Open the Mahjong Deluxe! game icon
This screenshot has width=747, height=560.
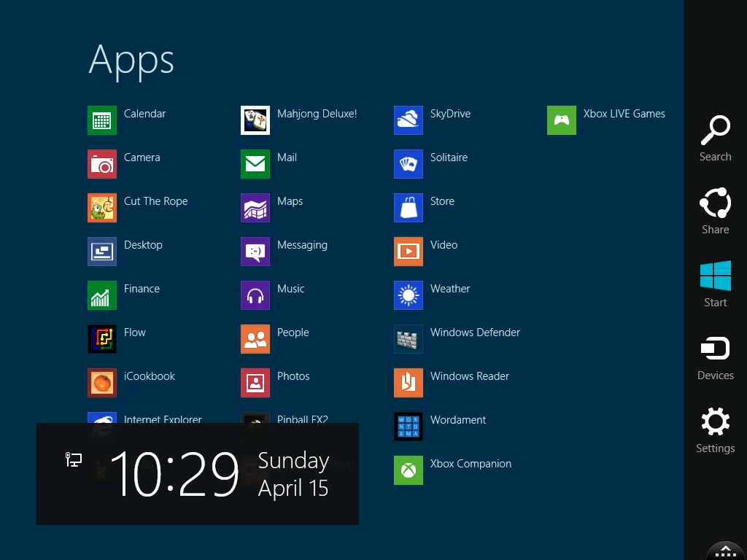255,120
